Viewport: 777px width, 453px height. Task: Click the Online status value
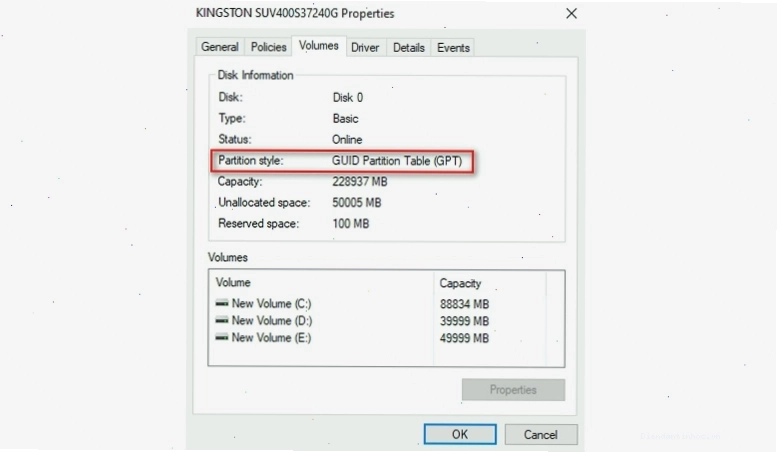pos(347,140)
